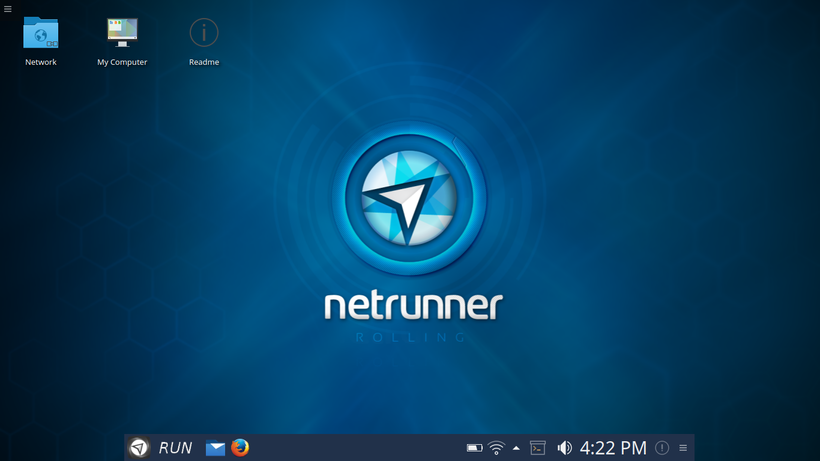
Task: Open the volume speaker control
Action: (564, 448)
